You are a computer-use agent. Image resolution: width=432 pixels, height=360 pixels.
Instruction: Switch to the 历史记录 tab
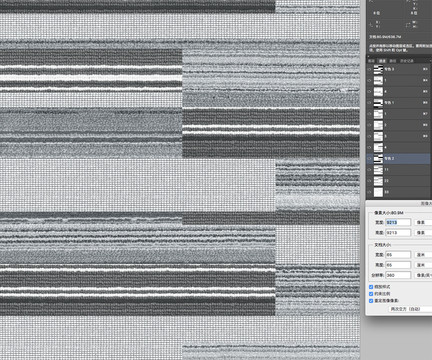click(x=407, y=61)
